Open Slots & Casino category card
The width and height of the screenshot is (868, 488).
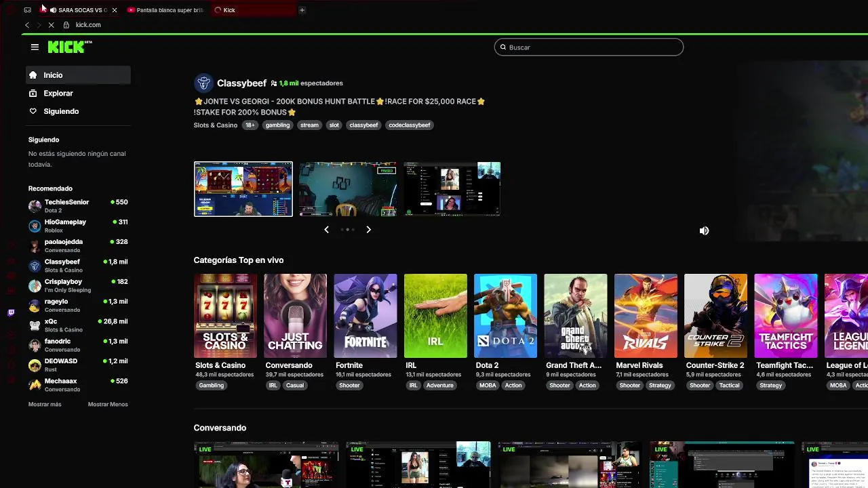pyautogui.click(x=225, y=316)
